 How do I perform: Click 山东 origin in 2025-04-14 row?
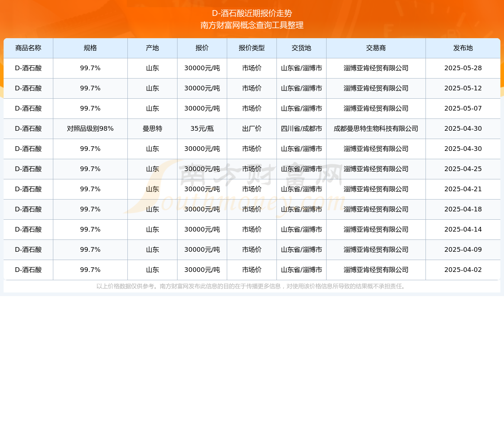pyautogui.click(x=153, y=229)
